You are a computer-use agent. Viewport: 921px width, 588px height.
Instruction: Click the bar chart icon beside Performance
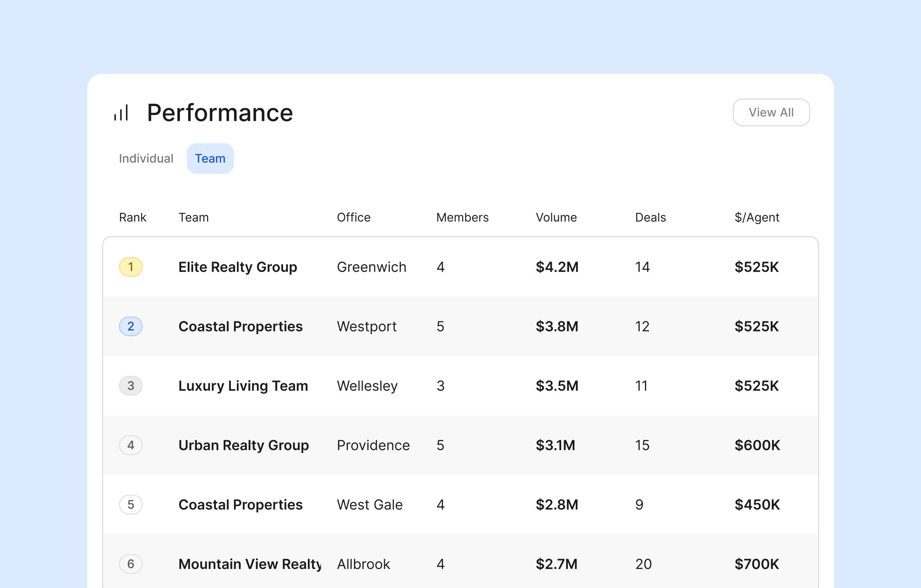(x=121, y=113)
